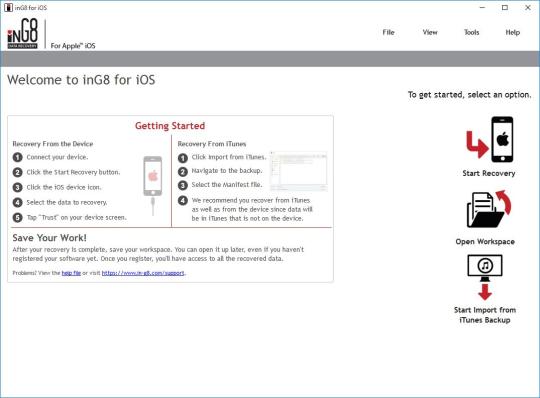
Task: Click the inG8 logo in header
Action: coord(23,34)
